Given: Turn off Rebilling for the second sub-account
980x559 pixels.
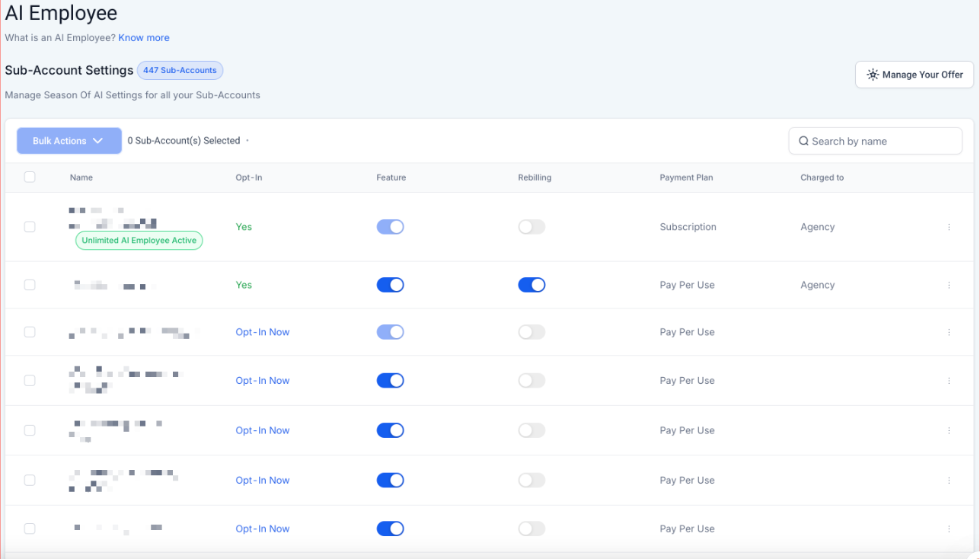Looking at the screenshot, I should click(531, 285).
